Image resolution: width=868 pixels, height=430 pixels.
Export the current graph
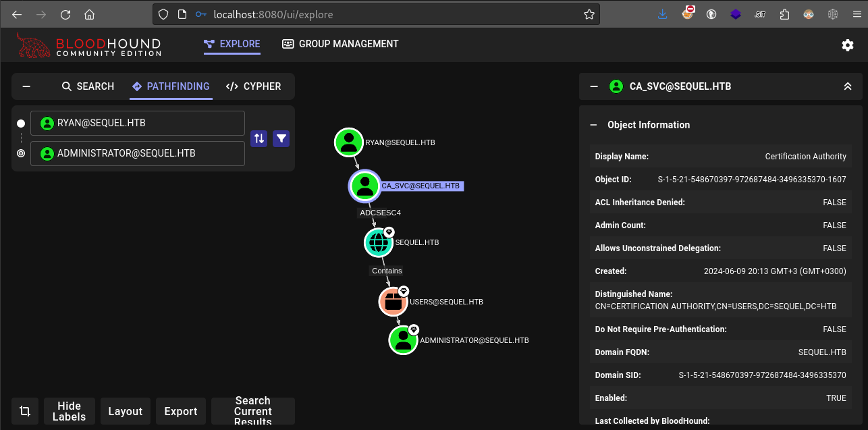(180, 410)
